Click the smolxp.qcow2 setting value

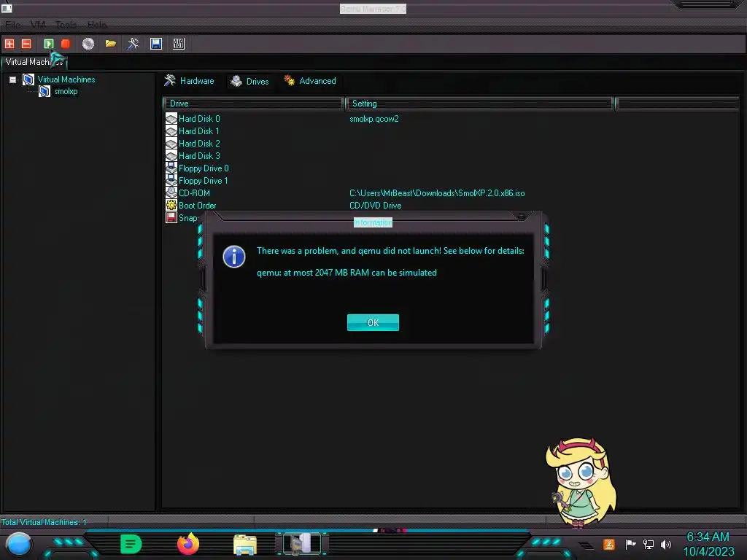point(374,119)
